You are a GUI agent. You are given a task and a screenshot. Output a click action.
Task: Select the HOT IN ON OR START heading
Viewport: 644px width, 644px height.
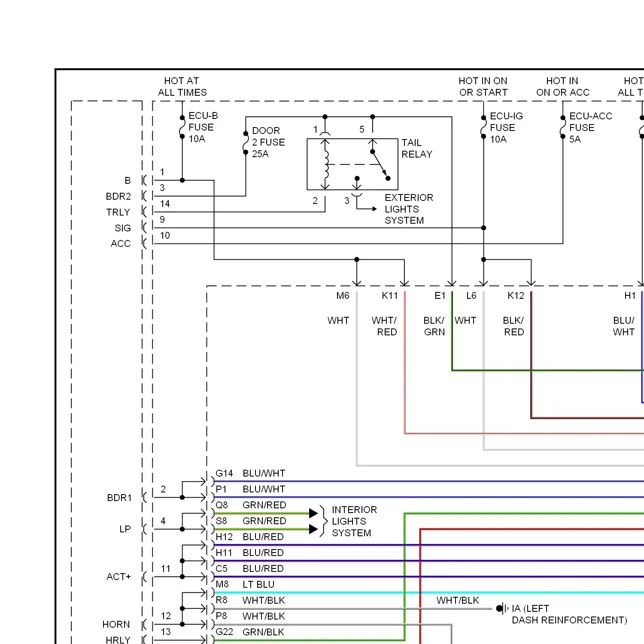pyautogui.click(x=483, y=87)
